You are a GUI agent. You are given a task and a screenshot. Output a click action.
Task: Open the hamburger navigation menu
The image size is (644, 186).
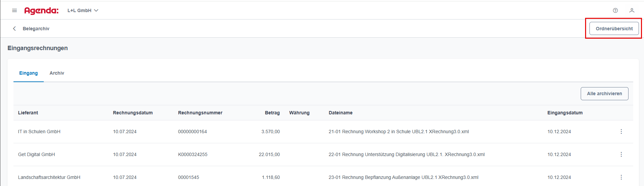(14, 10)
